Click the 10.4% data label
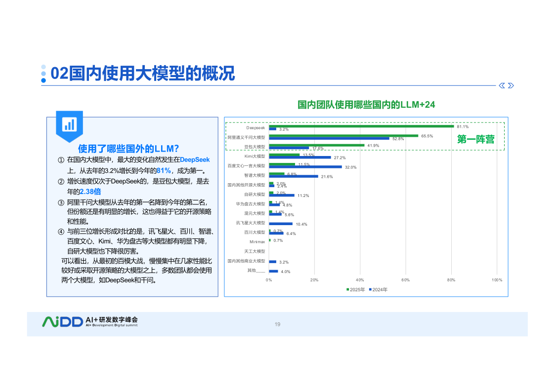This screenshot has height=392, width=555. 301,224
